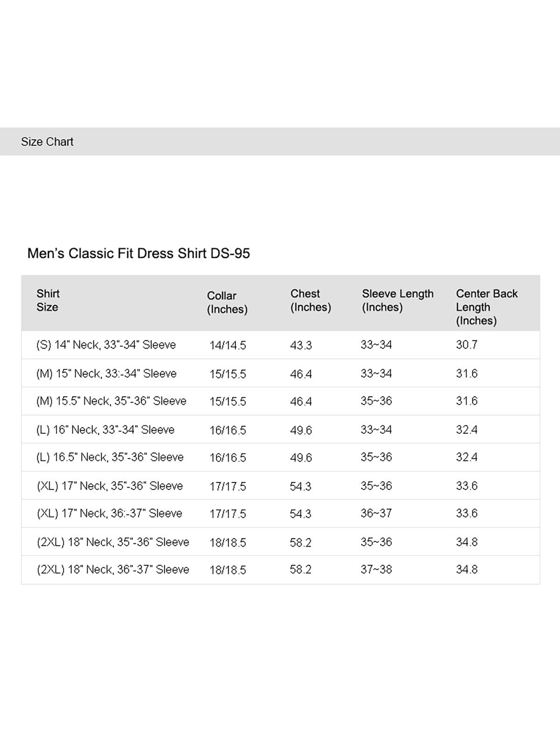The width and height of the screenshot is (560, 747).
Task: Click the "Size Chart" heading text
Action: coord(47,141)
